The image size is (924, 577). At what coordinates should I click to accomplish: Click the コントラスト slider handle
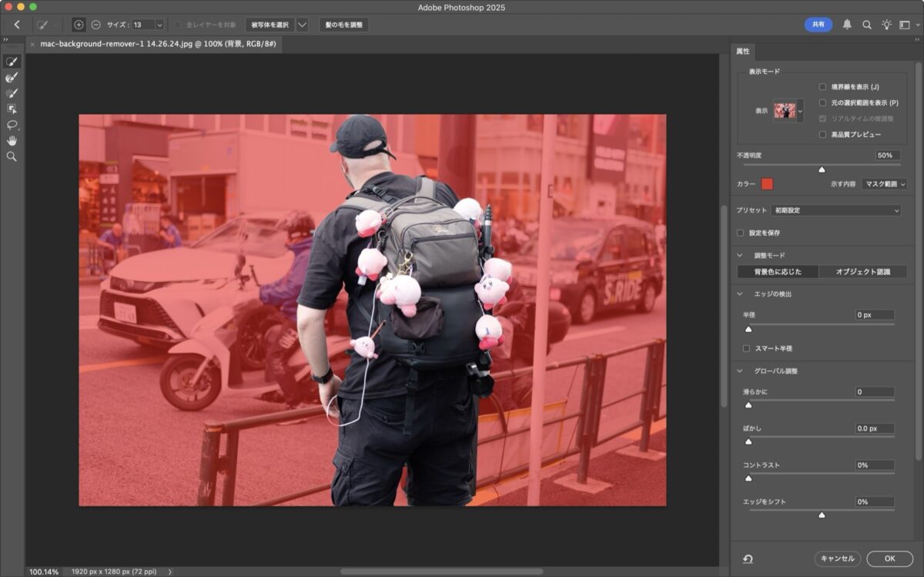click(748, 478)
